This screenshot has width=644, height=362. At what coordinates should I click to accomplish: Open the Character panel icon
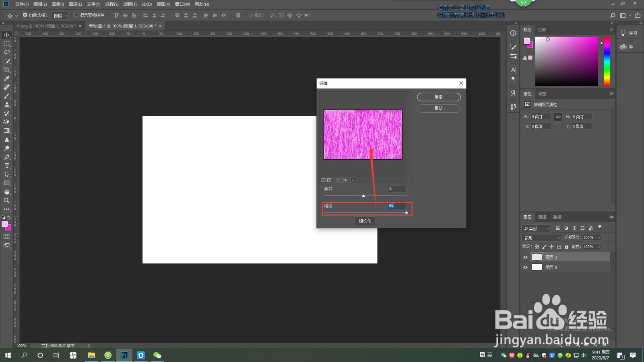(513, 70)
